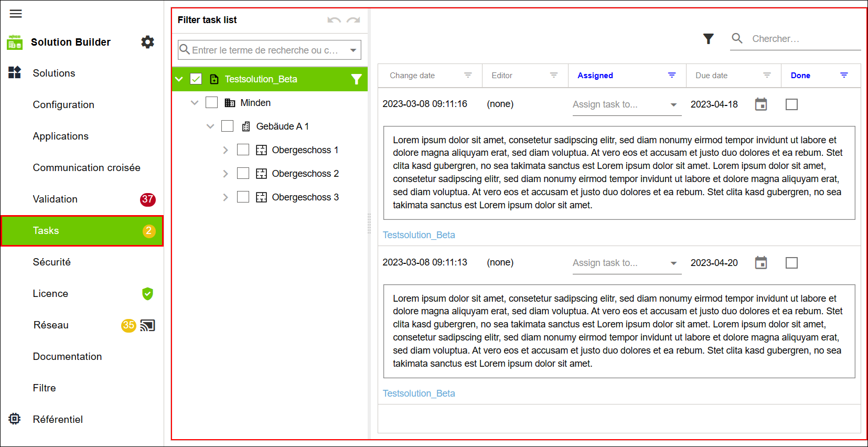868x447 pixels.
Task: Click the magnifier icon beside Chercher
Action: [x=737, y=38]
